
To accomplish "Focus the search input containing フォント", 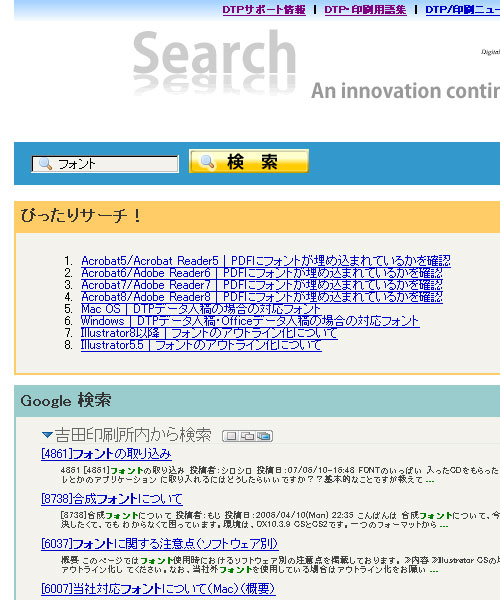I will [x=105, y=164].
